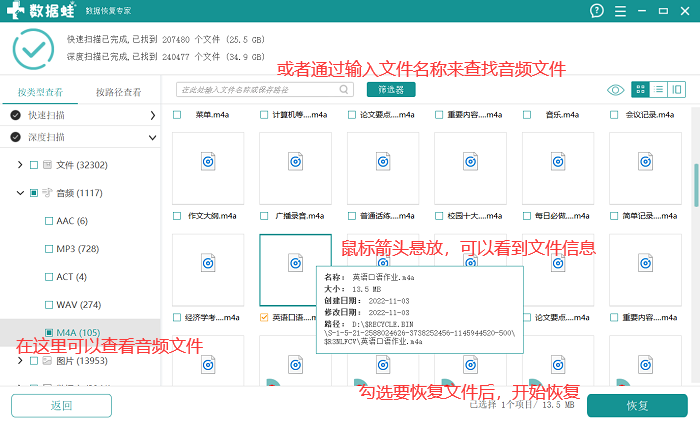
Task: Check the MP3 (728) checkbox
Action: click(x=49, y=248)
